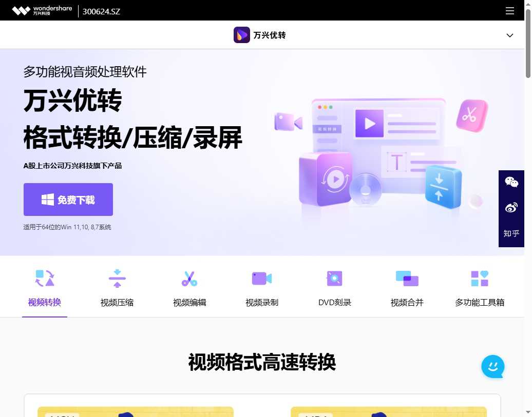Click the 视频压缩 compression icon
Viewport: 532px width, 417px height.
pos(117,278)
